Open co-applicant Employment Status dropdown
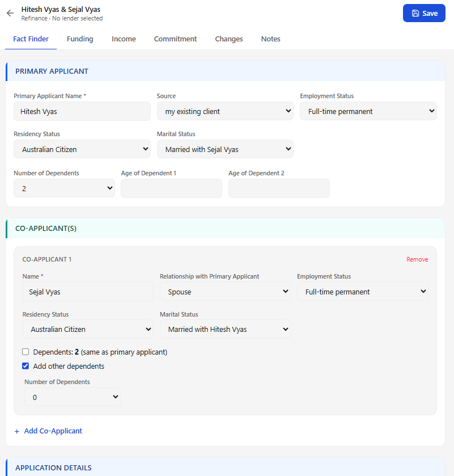Image resolution: width=454 pixels, height=476 pixels. click(362, 292)
